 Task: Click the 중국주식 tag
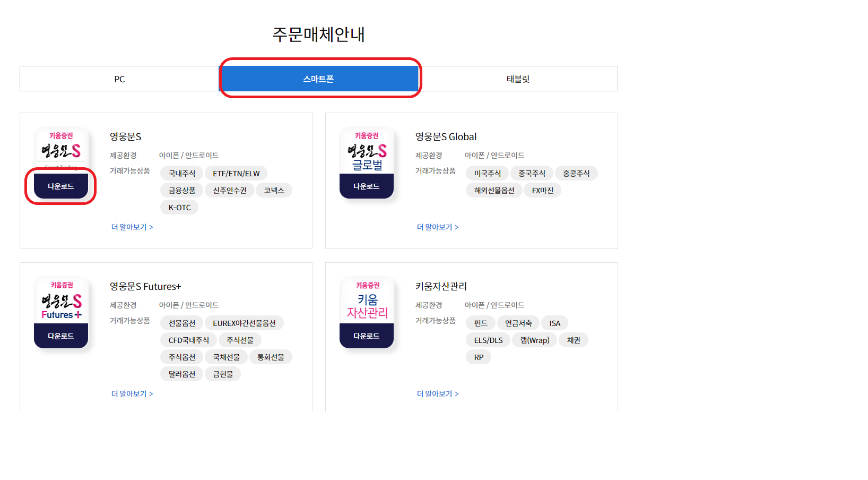pos(532,173)
